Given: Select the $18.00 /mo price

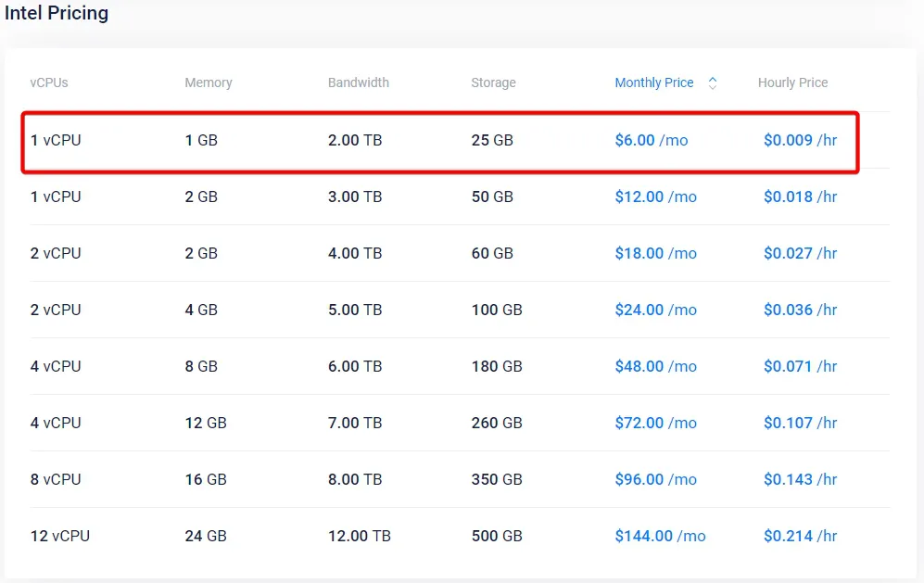Looking at the screenshot, I should [656, 253].
